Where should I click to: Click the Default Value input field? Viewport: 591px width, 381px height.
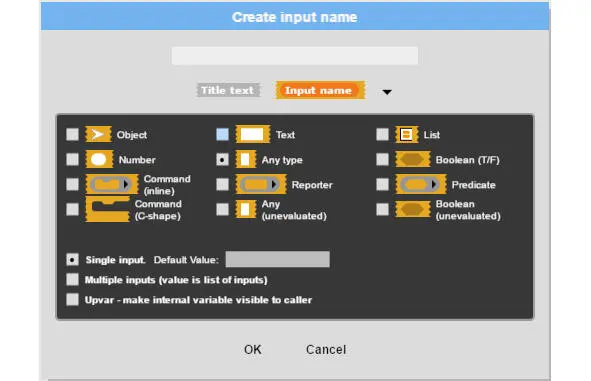pyautogui.click(x=277, y=259)
